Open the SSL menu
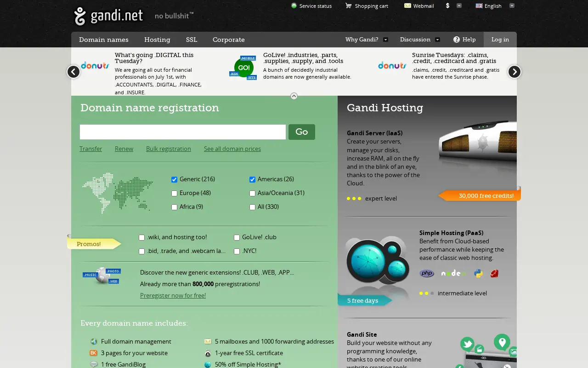Viewport: 588px width, 368px height. [192, 40]
